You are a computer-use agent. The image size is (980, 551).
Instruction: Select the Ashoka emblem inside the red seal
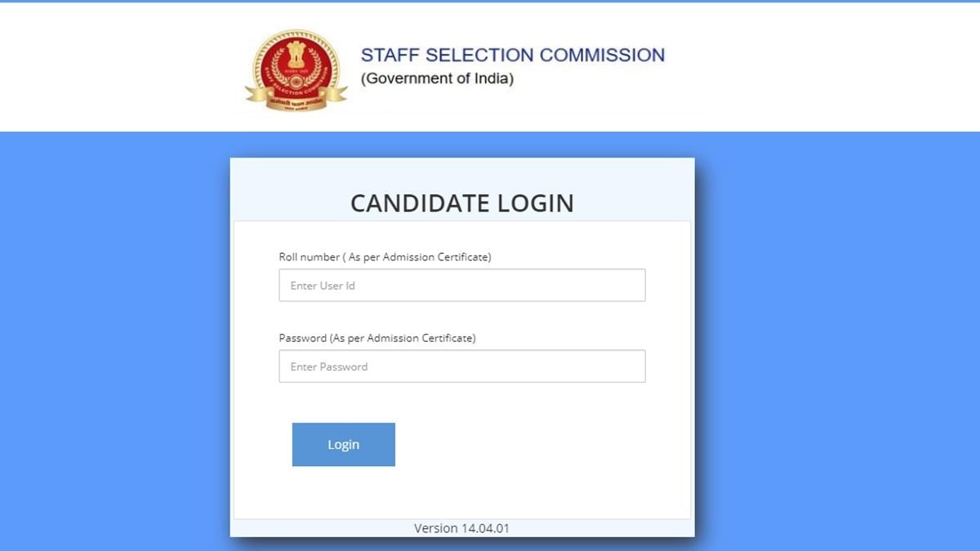tap(296, 56)
